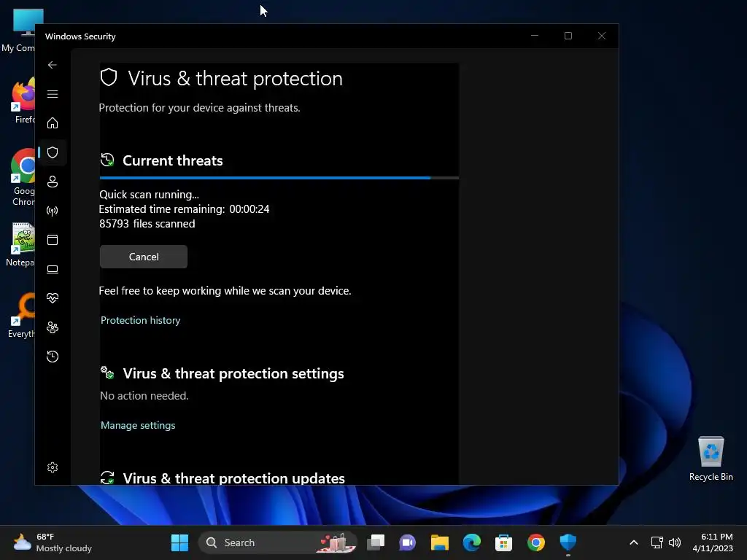Open Family options icon in sidebar
Screen dimensions: 747x560
(53, 327)
